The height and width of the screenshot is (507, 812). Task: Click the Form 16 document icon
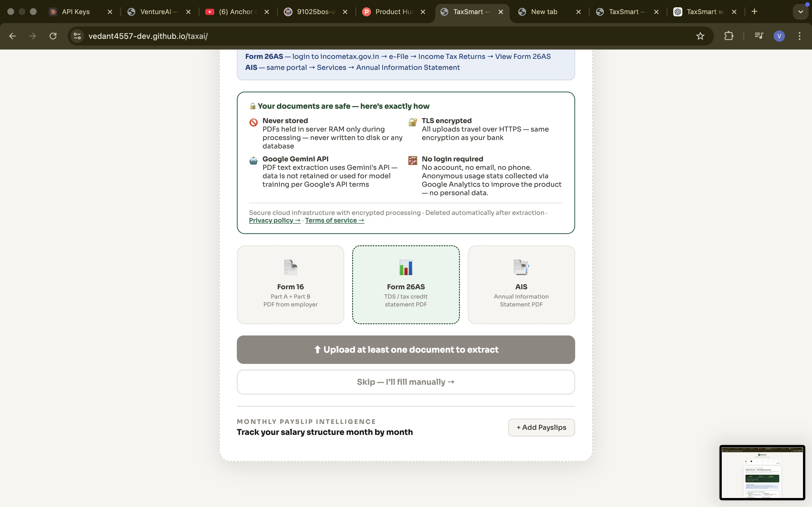pyautogui.click(x=290, y=268)
